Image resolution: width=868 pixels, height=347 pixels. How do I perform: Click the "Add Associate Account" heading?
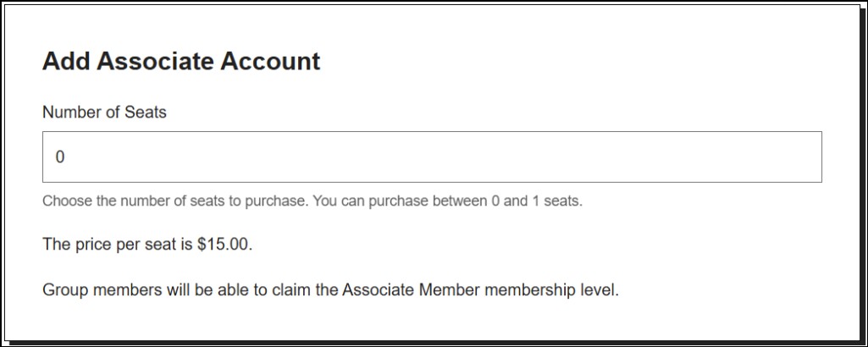pyautogui.click(x=181, y=62)
